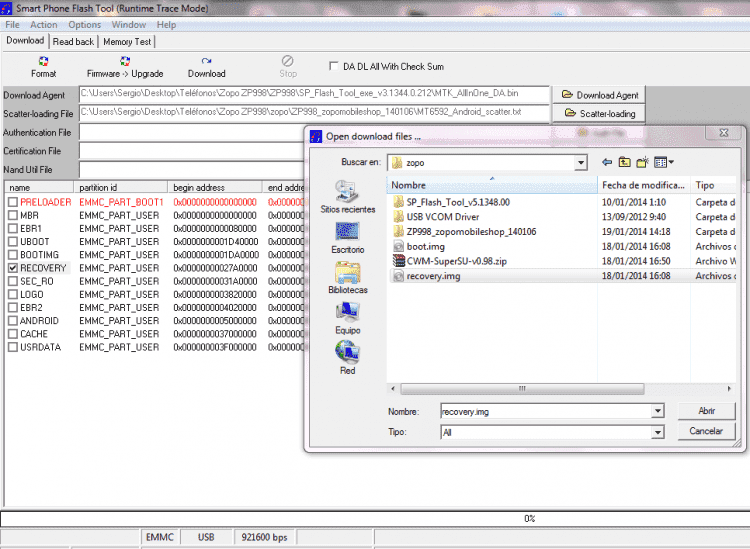
Task: Open the Window menu
Action: (129, 25)
